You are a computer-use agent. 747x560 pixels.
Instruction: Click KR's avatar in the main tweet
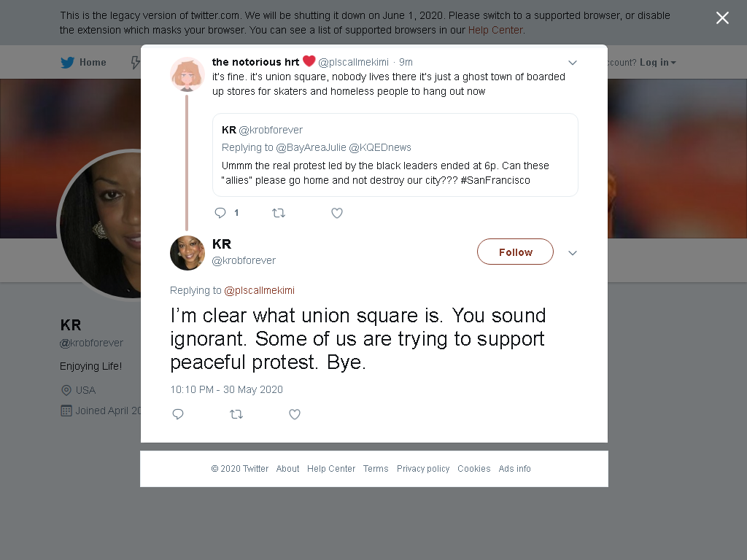coord(187,253)
